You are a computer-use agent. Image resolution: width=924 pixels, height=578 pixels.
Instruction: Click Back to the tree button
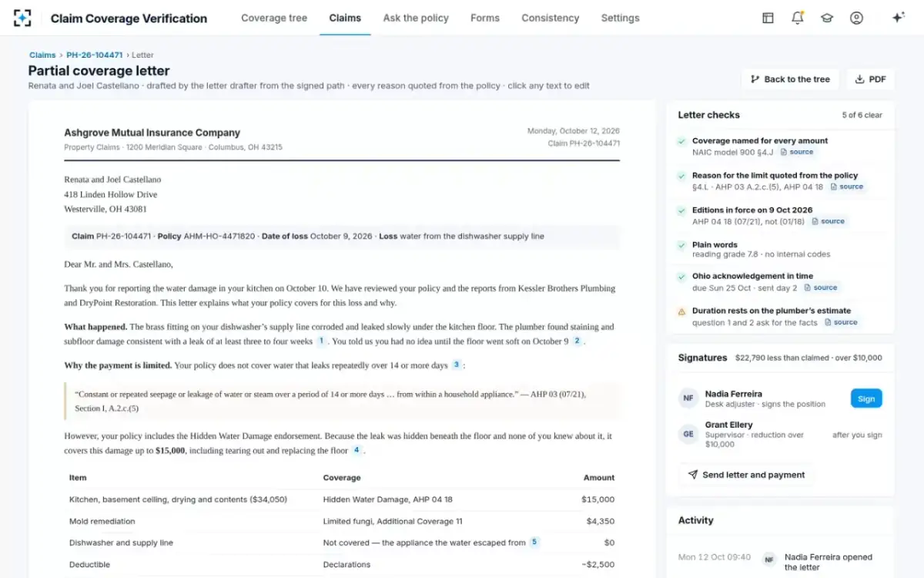click(791, 79)
